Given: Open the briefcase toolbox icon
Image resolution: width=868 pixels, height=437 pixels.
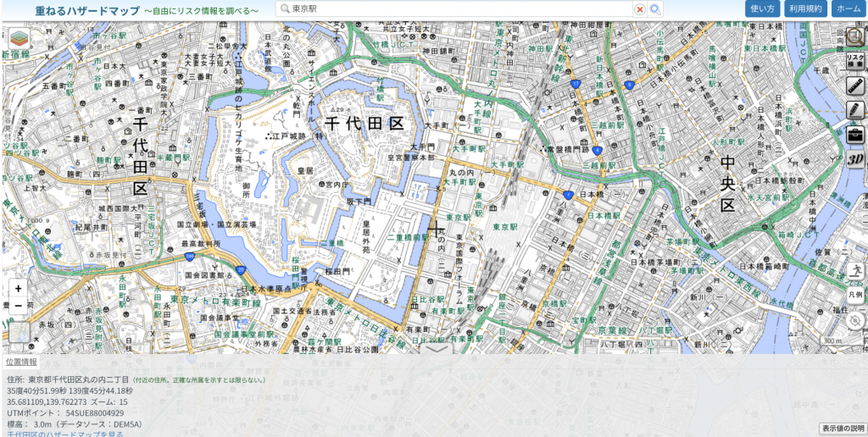Looking at the screenshot, I should pos(854,135).
